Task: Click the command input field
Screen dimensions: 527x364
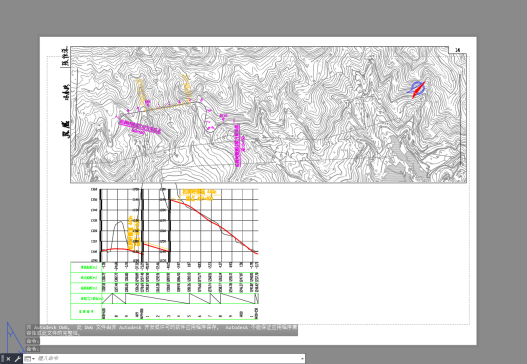Action: pos(167,359)
